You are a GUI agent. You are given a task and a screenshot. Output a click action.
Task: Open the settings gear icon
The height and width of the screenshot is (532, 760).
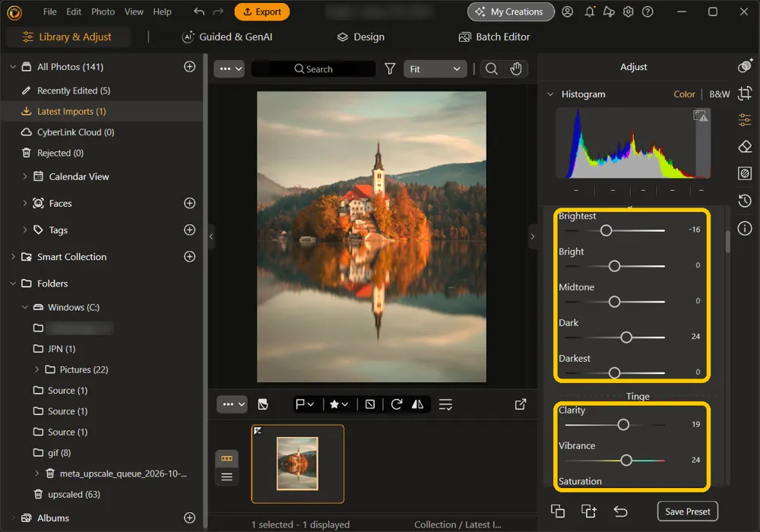click(x=629, y=11)
